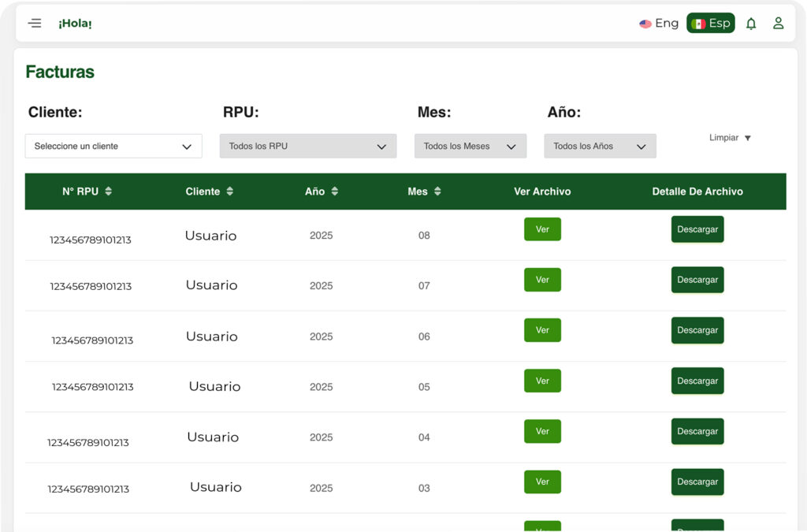
Task: Download the month 07 invoice file
Action: tap(697, 280)
